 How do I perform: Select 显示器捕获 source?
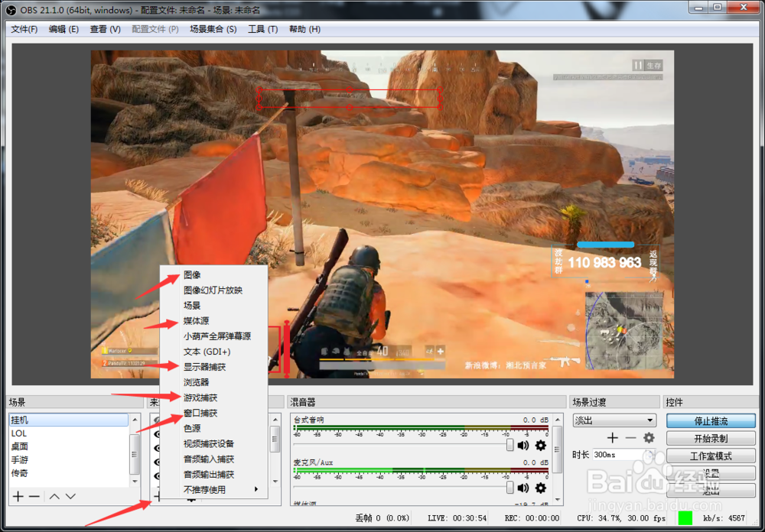click(x=213, y=367)
